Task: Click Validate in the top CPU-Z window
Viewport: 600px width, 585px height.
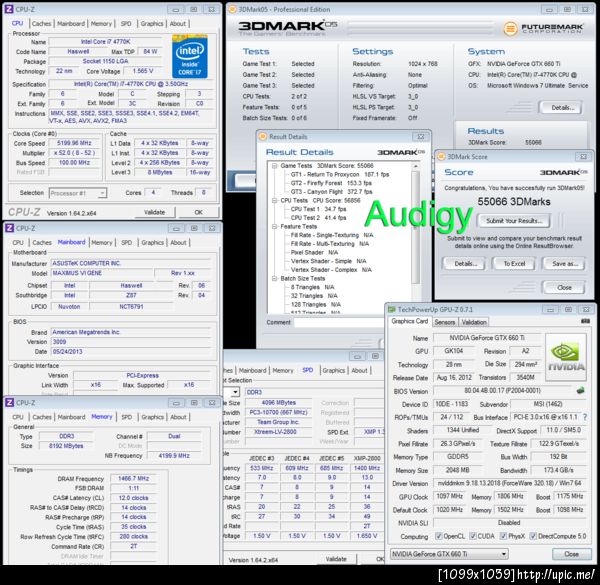Action: pyautogui.click(x=155, y=212)
